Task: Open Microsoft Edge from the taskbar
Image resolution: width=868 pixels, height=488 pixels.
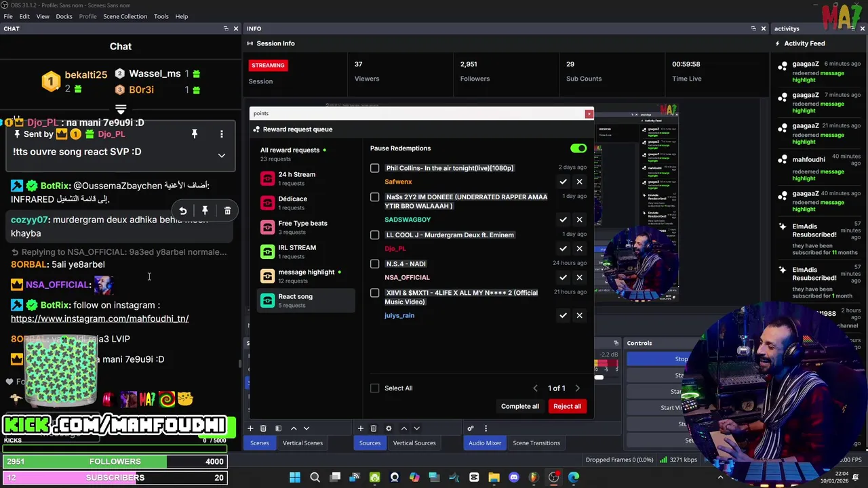Action: (x=574, y=477)
